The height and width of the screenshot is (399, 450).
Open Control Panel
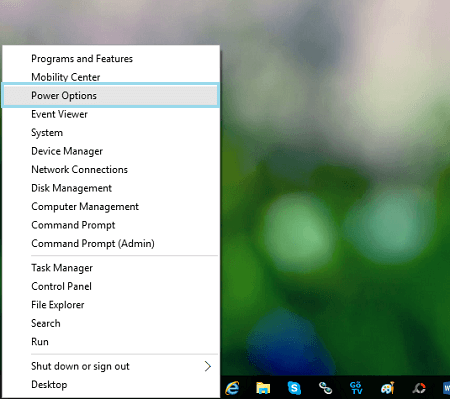[111, 286]
